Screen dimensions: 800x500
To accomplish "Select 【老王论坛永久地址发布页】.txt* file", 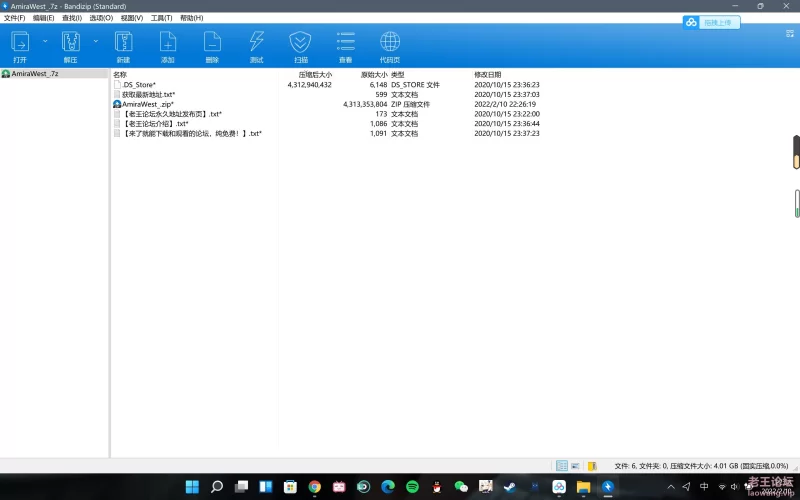I will click(x=172, y=114).
